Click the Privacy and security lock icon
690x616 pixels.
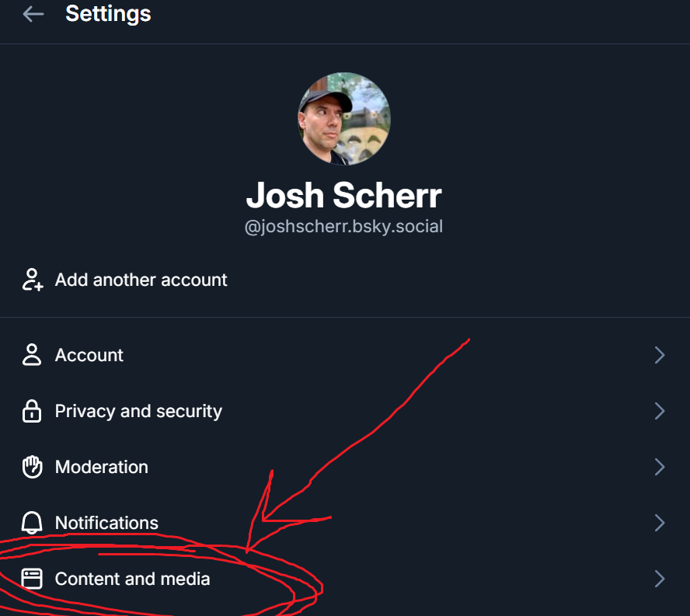(31, 411)
